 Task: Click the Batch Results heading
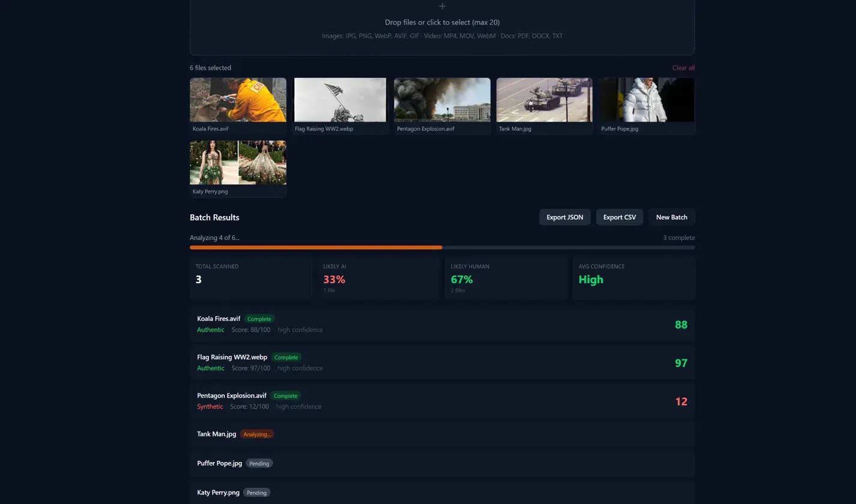214,217
